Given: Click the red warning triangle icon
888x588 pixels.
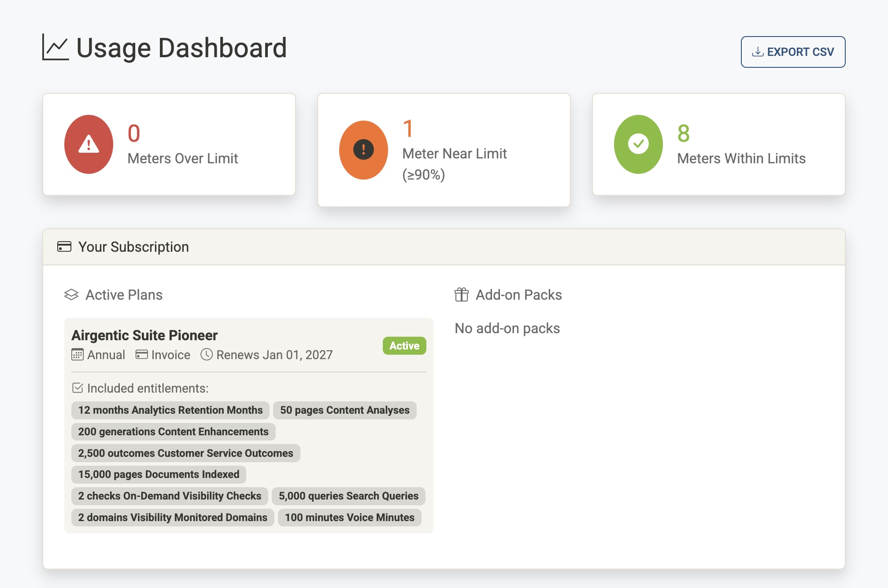Looking at the screenshot, I should point(89,144).
